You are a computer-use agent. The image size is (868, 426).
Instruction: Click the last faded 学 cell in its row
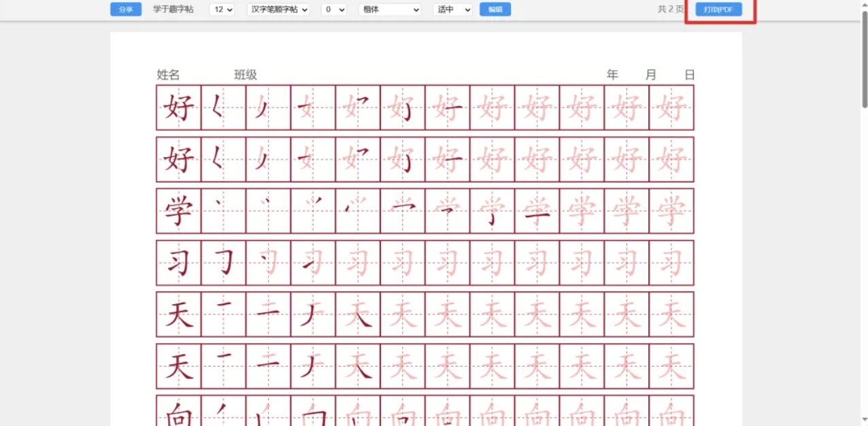click(671, 211)
